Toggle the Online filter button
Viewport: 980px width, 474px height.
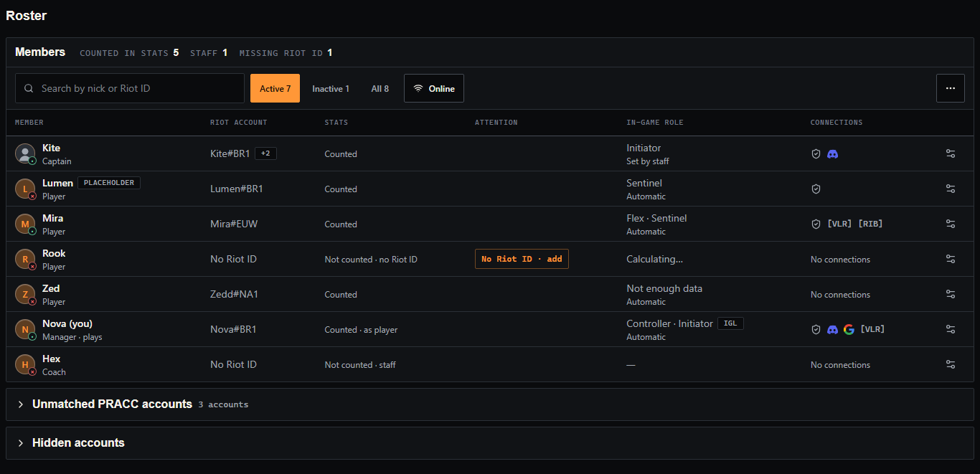[x=434, y=88]
